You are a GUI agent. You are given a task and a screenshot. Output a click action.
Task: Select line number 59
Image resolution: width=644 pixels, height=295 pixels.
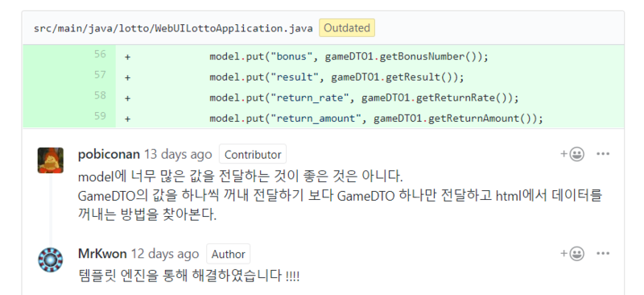(x=100, y=116)
